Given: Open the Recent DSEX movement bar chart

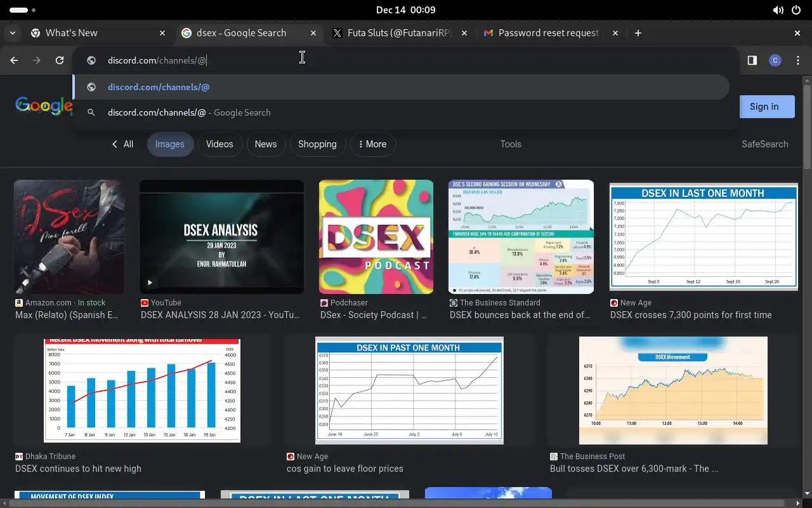Looking at the screenshot, I should pyautogui.click(x=142, y=391).
